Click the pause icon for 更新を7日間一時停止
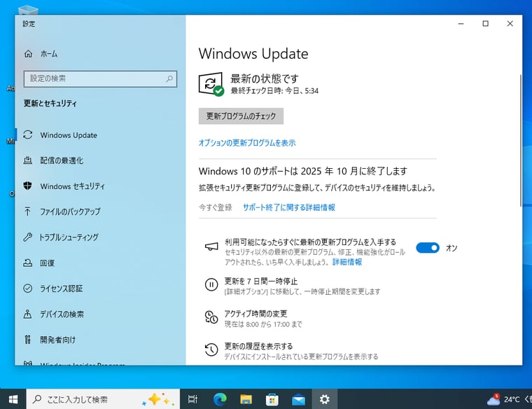 point(211,284)
